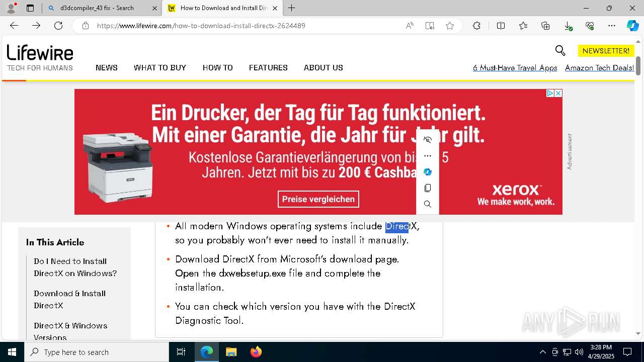Viewport: 644px width, 362px height.
Task: Click the browser Back arrow
Action: pyautogui.click(x=14, y=26)
